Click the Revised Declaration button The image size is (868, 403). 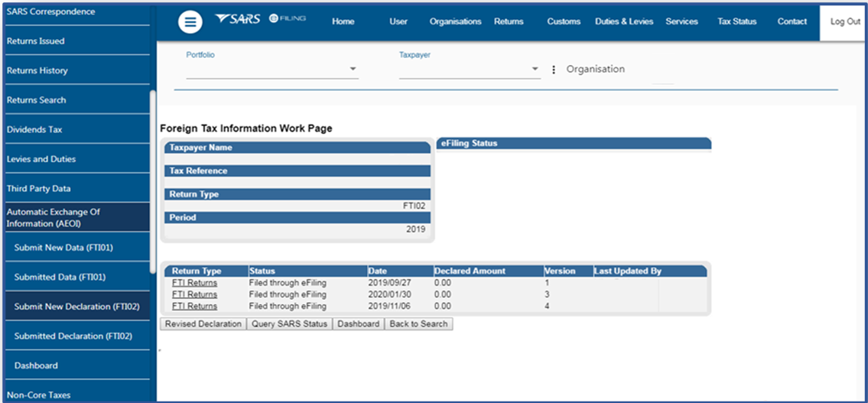click(x=203, y=324)
